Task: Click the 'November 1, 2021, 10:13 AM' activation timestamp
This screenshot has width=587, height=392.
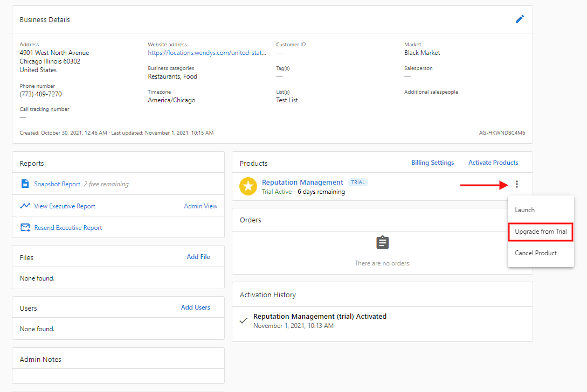Action: (x=293, y=326)
